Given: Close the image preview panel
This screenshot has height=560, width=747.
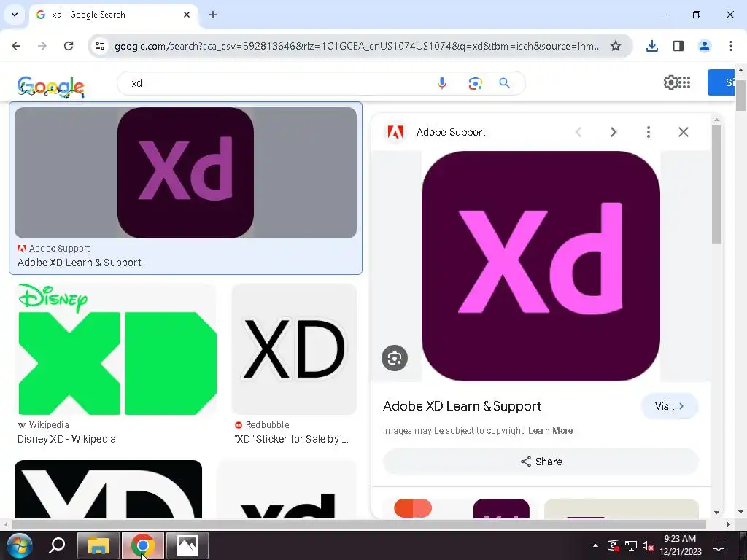Looking at the screenshot, I should click(683, 132).
